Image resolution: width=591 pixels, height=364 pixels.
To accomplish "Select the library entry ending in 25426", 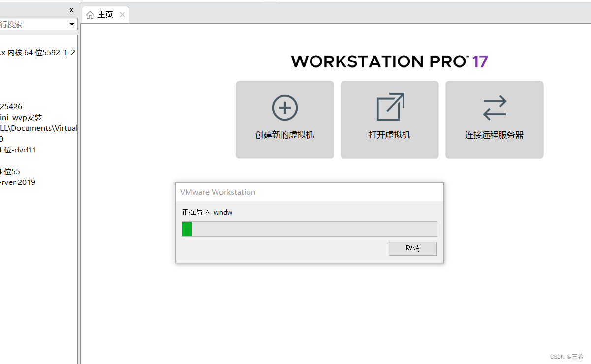I will [11, 107].
